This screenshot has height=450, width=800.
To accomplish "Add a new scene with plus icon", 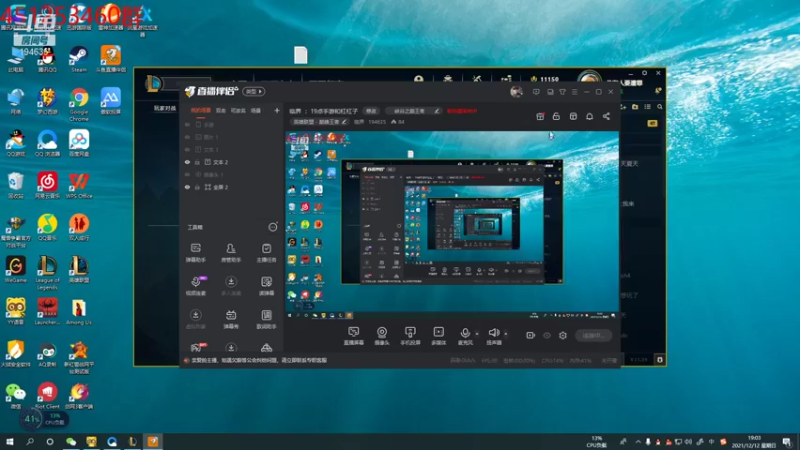I will (x=277, y=110).
